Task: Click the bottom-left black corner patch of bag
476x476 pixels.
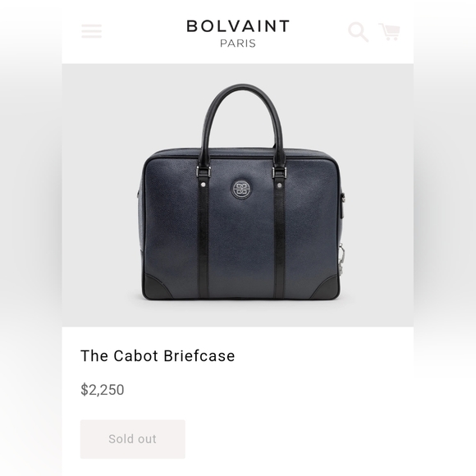Action: pos(156,287)
